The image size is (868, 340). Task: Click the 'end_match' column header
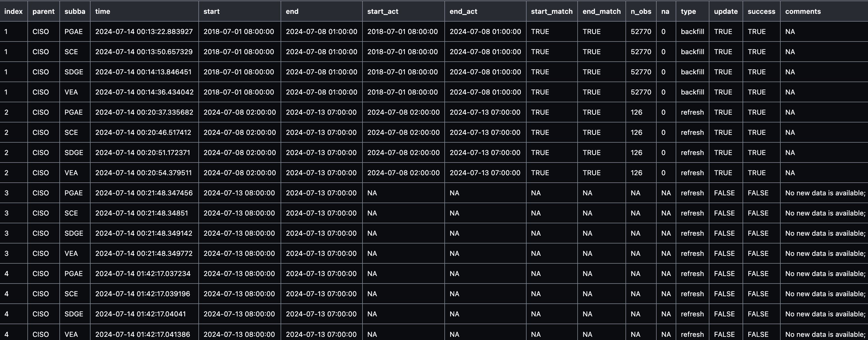(602, 12)
